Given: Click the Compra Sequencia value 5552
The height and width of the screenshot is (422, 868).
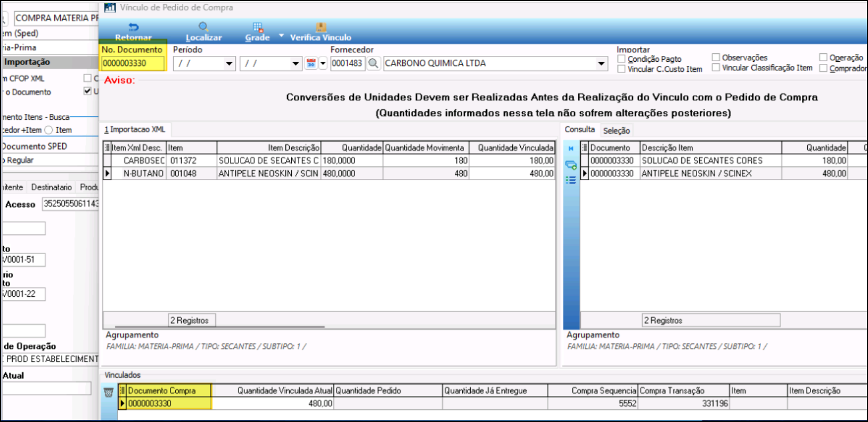Looking at the screenshot, I should 593,403.
